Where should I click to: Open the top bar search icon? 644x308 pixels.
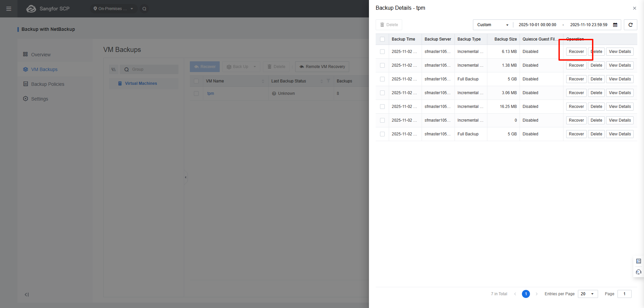[x=144, y=9]
